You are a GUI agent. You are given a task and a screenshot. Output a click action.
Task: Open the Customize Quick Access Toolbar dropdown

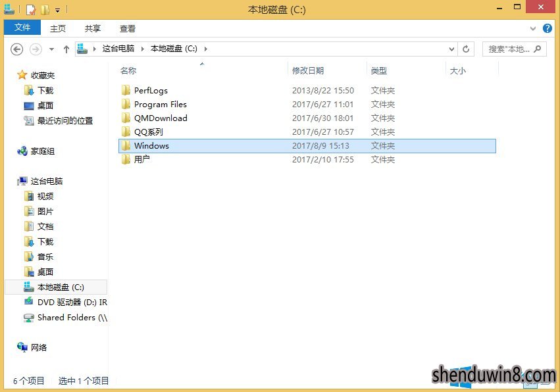(57, 11)
